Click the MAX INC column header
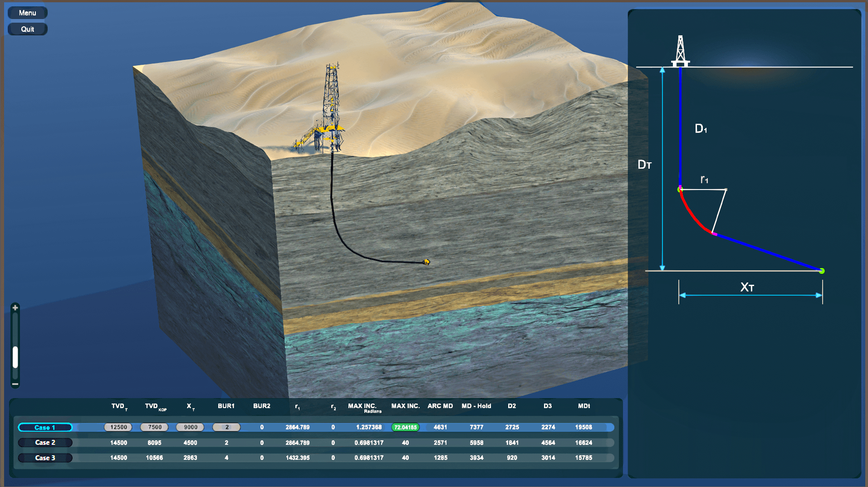Image resolution: width=868 pixels, height=487 pixels. click(405, 406)
